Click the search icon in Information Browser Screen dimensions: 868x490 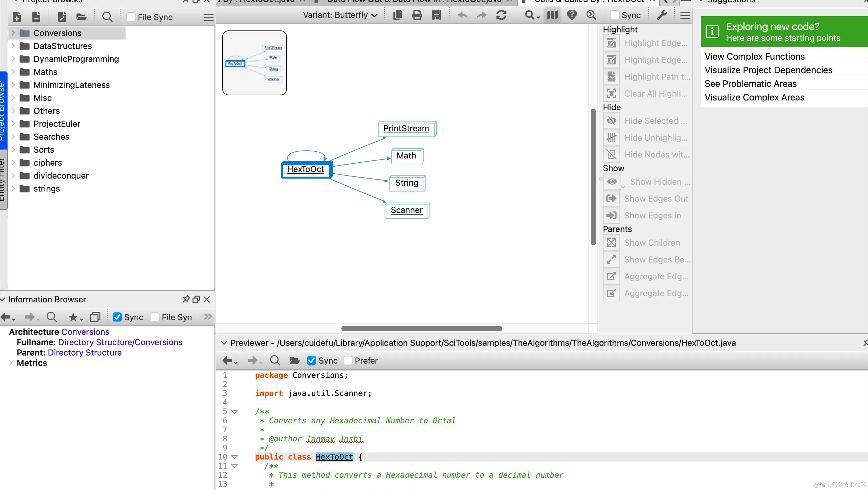pyautogui.click(x=51, y=317)
